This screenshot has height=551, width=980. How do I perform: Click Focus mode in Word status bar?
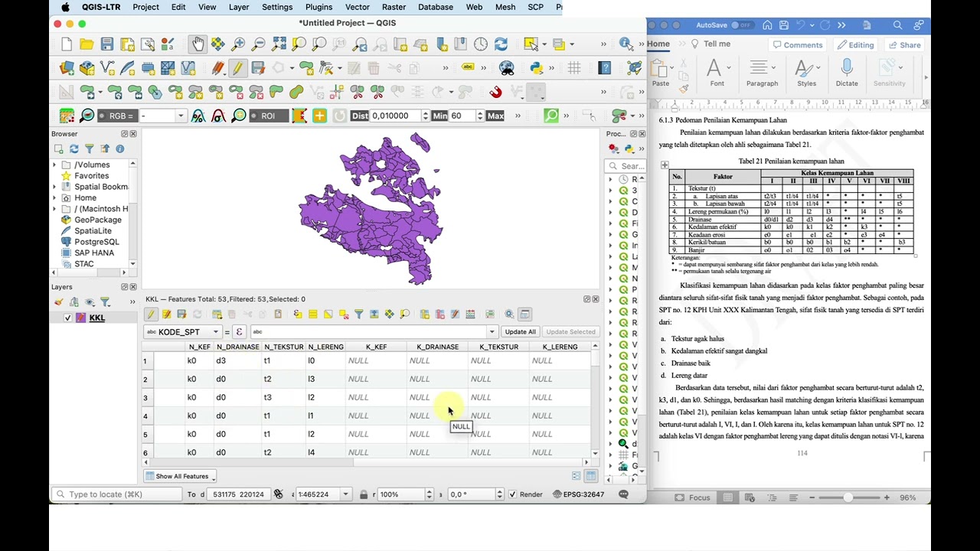[x=692, y=497]
